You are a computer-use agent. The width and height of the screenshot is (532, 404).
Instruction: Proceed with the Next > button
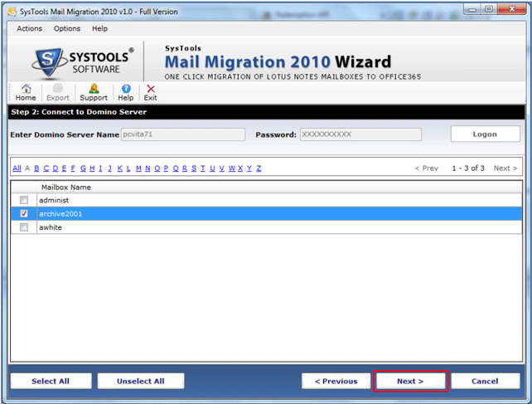click(x=410, y=382)
